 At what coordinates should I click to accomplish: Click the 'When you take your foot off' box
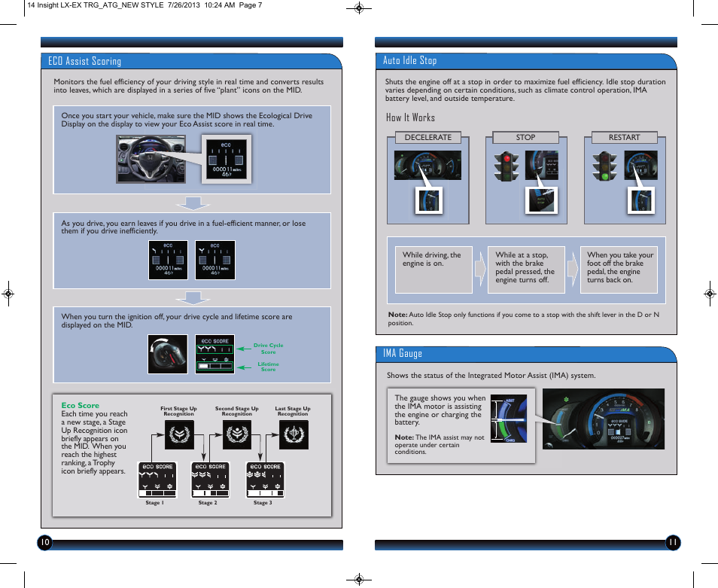(x=619, y=270)
